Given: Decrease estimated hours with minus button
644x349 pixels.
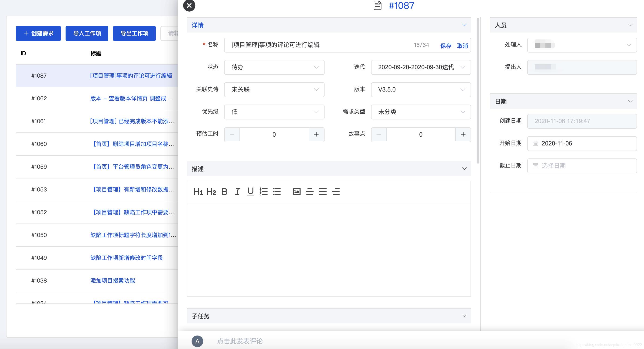Looking at the screenshot, I should tap(232, 135).
